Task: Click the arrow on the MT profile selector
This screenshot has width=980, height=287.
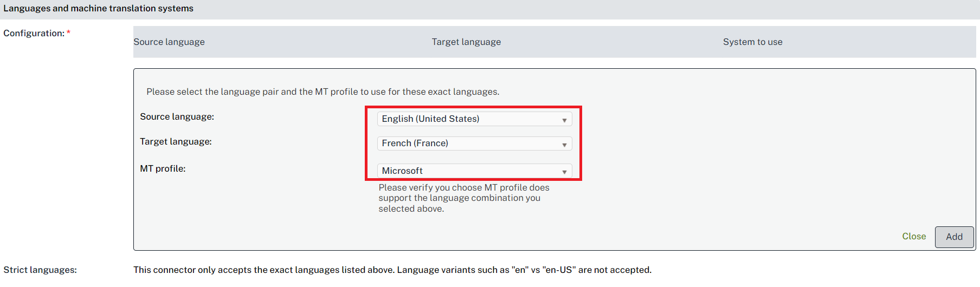Action: pyautogui.click(x=564, y=172)
